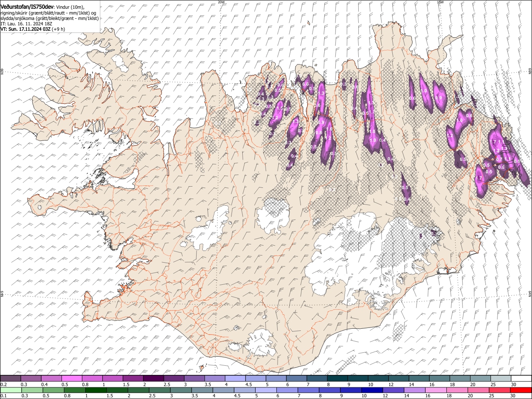Click the lavender 4–4.5 swatch in top legend row
The height and width of the screenshot is (399, 532).
[235, 378]
